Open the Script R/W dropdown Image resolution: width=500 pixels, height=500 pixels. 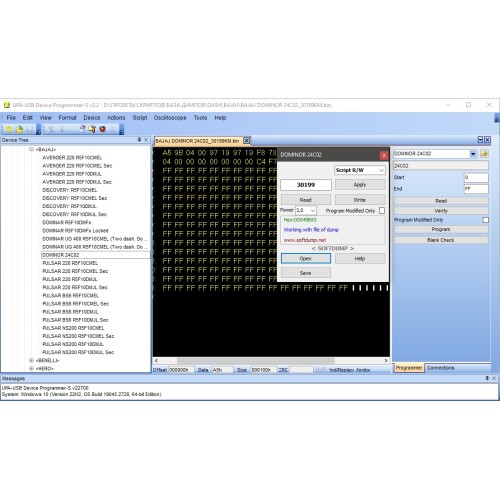[x=381, y=170]
